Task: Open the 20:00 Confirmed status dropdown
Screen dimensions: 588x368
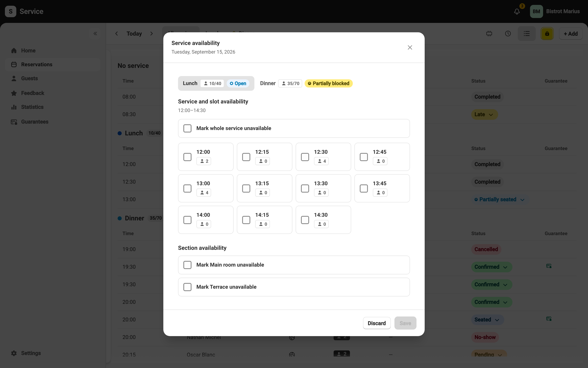Action: 492,302
